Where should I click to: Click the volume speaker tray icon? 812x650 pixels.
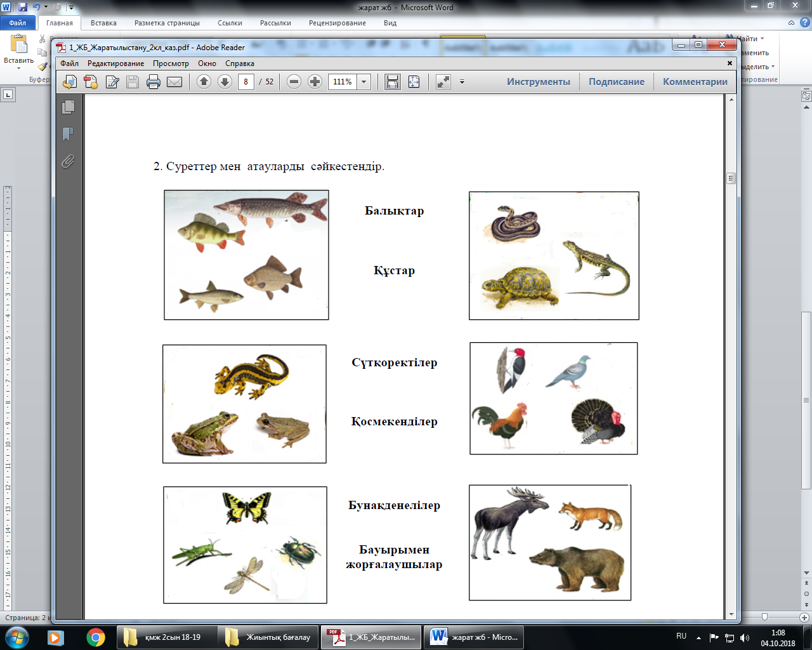[745, 637]
